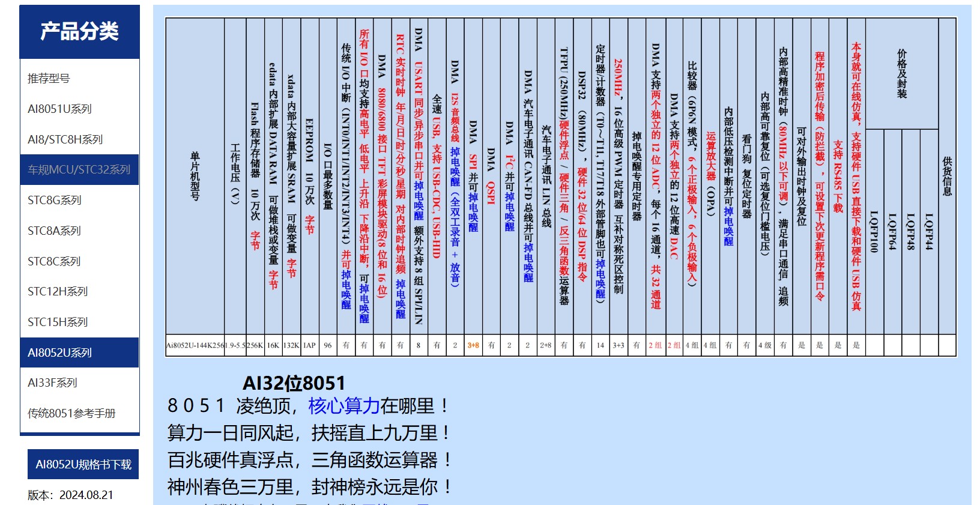Click the line 神州春色三万里，封神榜永远是你

point(310,487)
